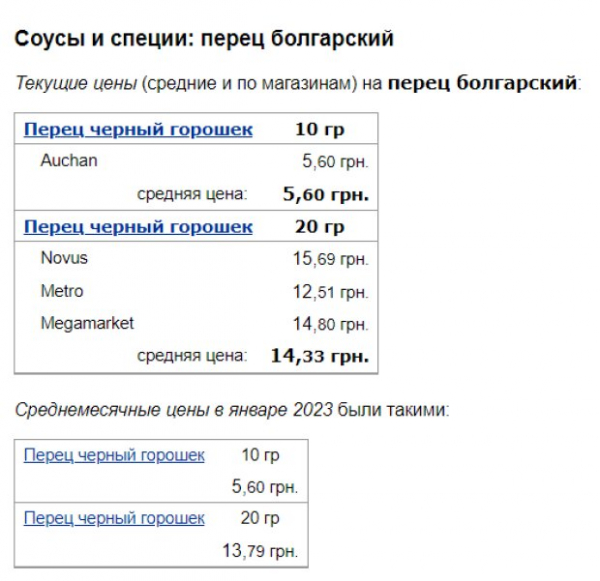Click the January price 13,79 грн.

[x=260, y=552]
